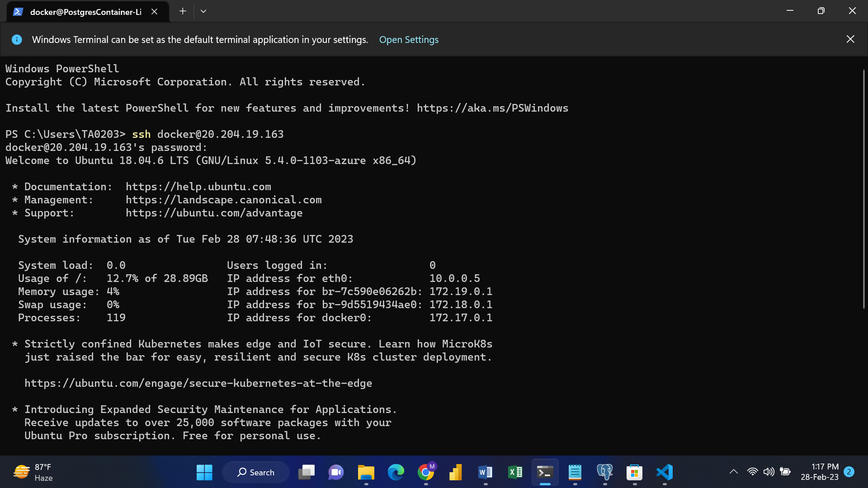This screenshot has height=488, width=868.
Task: Click the docker0 IP address 172.17.0.1
Action: click(461, 318)
